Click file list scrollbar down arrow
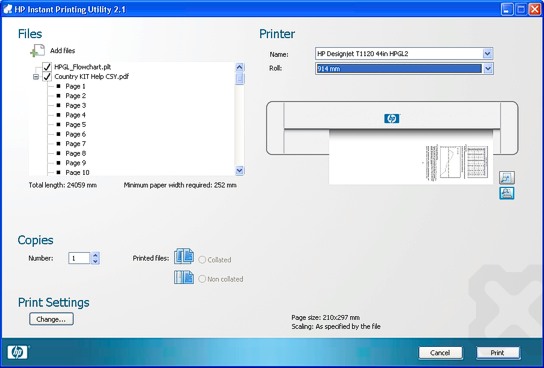 tap(239, 170)
